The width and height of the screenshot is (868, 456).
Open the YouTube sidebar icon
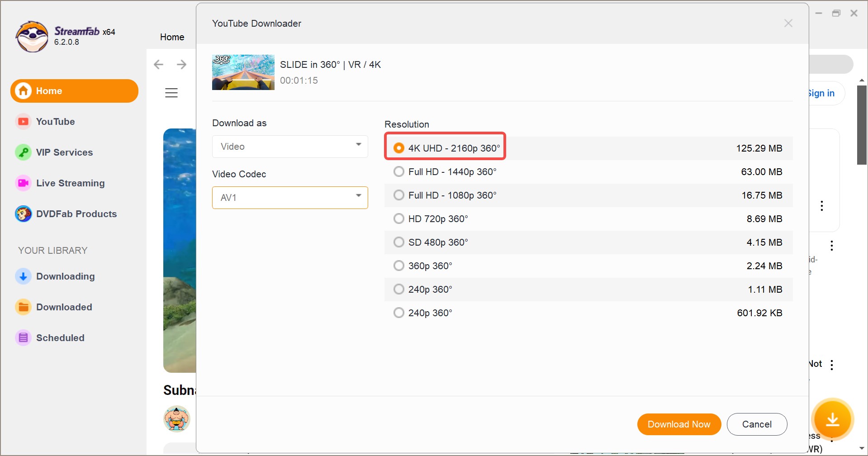23,122
